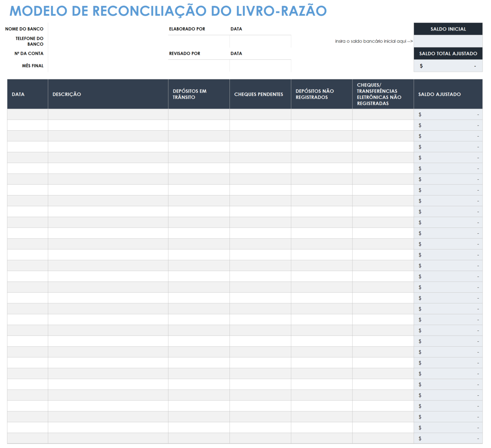Image resolution: width=491 pixels, height=448 pixels.
Task: Select the Nº DA CONTA label
Action: (x=29, y=53)
